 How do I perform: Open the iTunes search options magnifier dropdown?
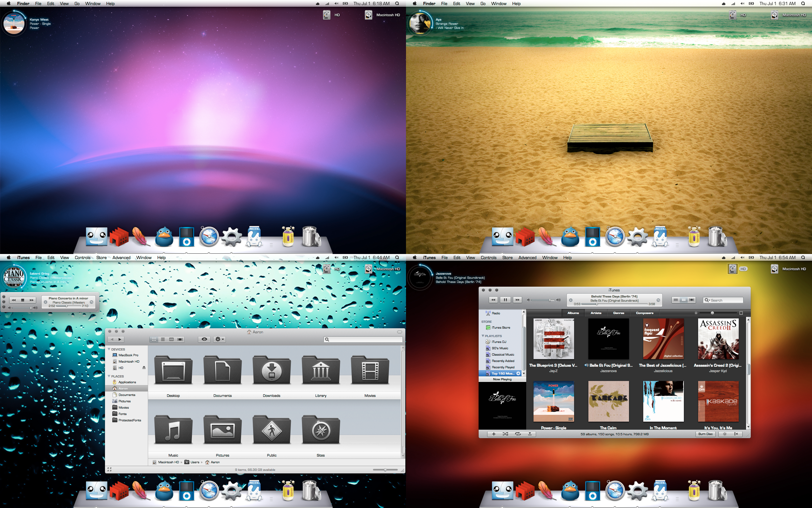707,300
